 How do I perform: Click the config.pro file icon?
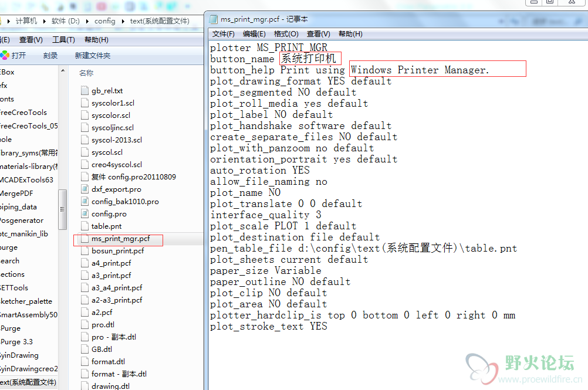(x=85, y=214)
